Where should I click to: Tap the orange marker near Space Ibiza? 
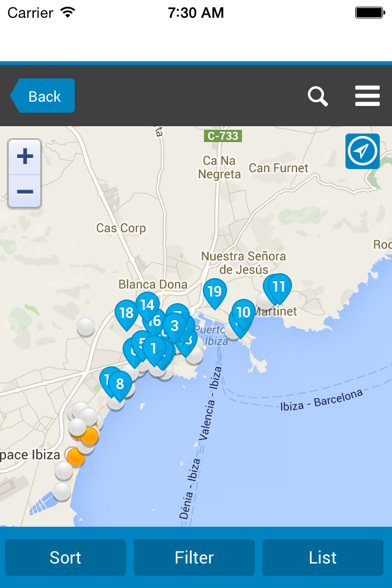76,457
